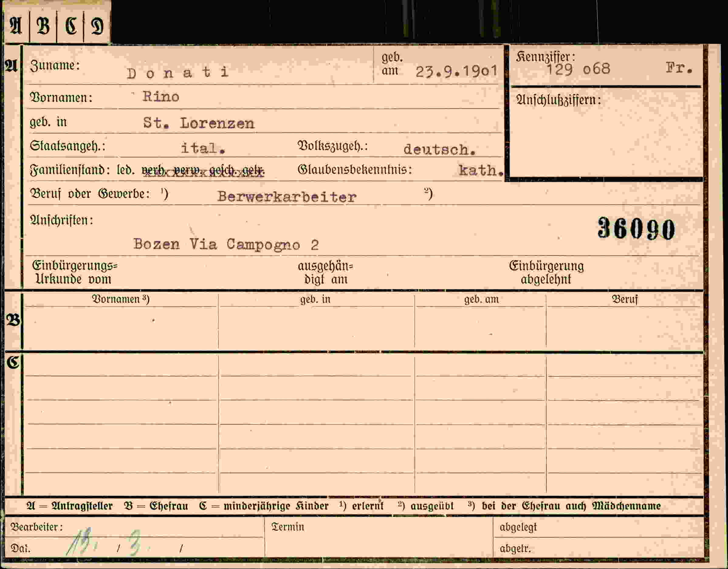Click the "geb. in" column header in section B

tap(315, 299)
